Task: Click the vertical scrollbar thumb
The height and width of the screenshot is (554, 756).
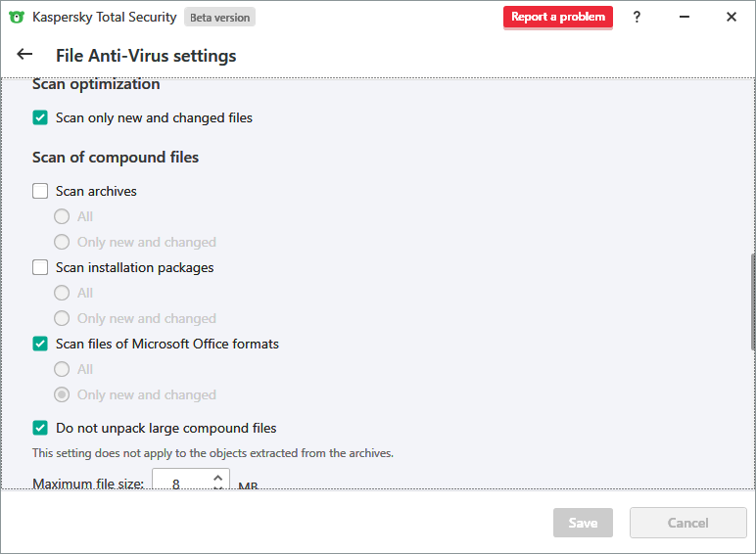Action: click(752, 301)
